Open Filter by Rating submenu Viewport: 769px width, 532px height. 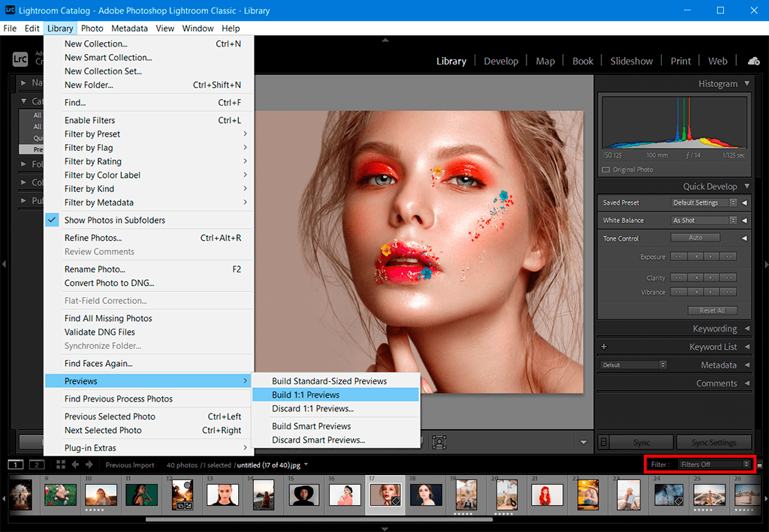click(x=149, y=161)
